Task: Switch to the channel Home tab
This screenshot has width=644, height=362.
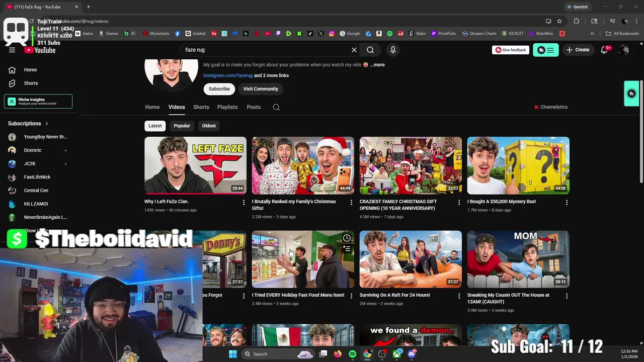Action: tap(152, 107)
